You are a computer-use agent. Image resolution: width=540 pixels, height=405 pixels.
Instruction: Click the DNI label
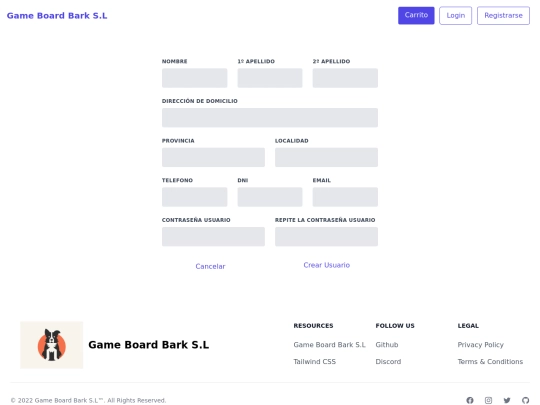pos(243,180)
